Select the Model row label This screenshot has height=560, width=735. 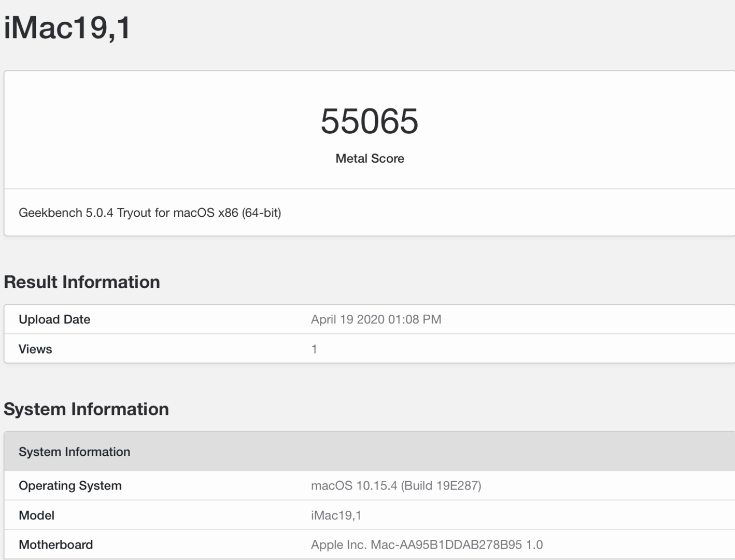tap(36, 515)
